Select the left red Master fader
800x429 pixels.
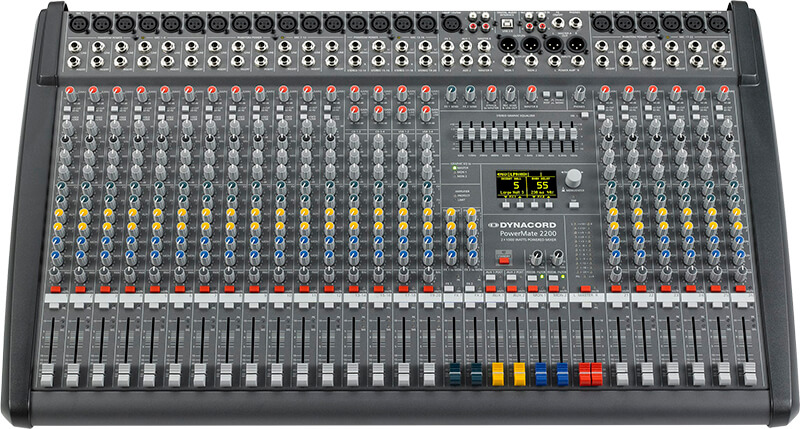(x=587, y=375)
